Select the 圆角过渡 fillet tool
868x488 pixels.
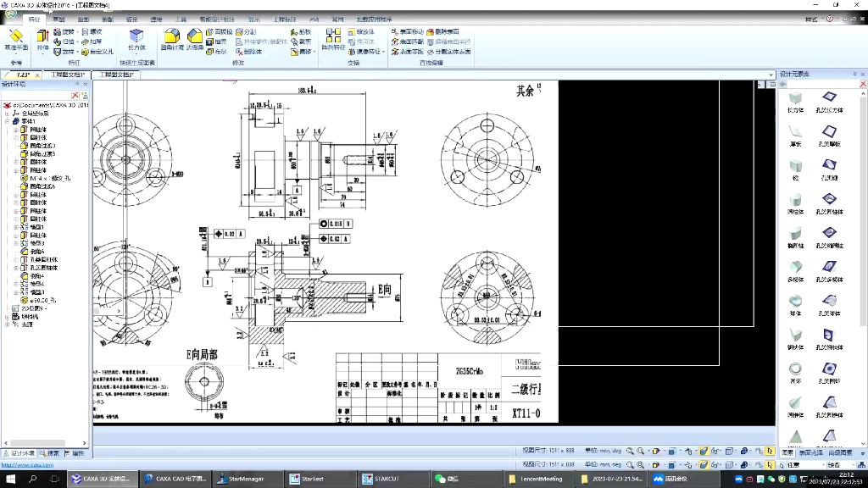pyautogui.click(x=171, y=40)
